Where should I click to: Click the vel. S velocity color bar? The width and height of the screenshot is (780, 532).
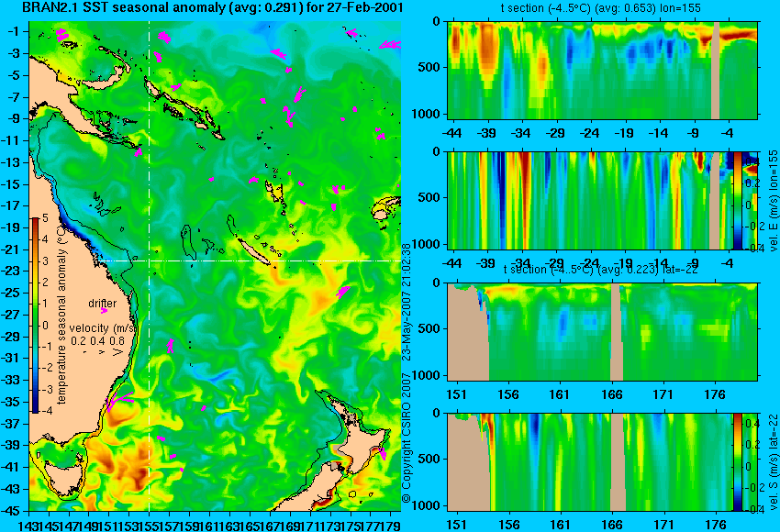[737, 462]
